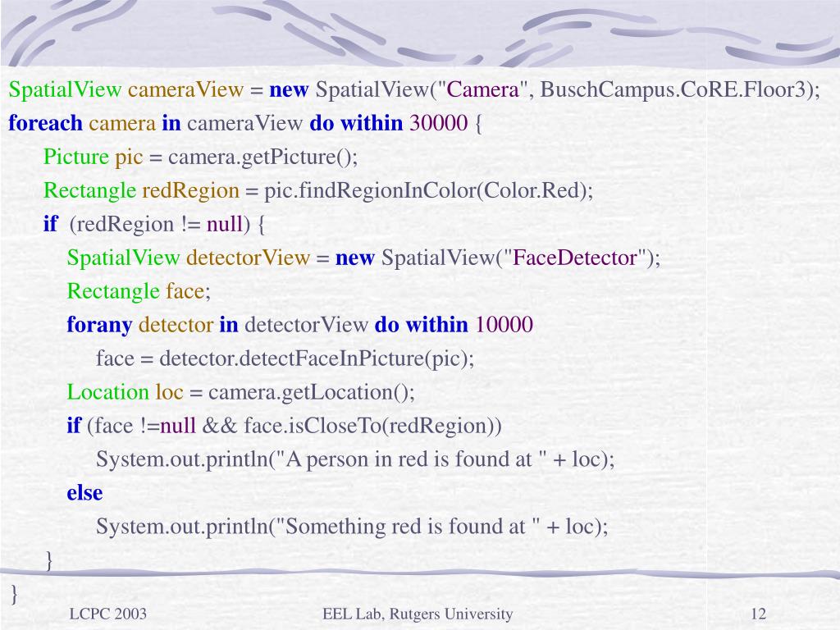Click the "SpatialView cameraView" declaration text
Screen dimensions: 840x630
tap(126, 89)
